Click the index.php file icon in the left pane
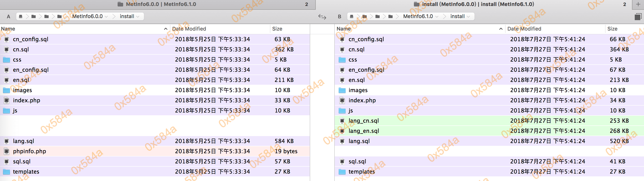The height and width of the screenshot is (181, 644). click(x=6, y=100)
